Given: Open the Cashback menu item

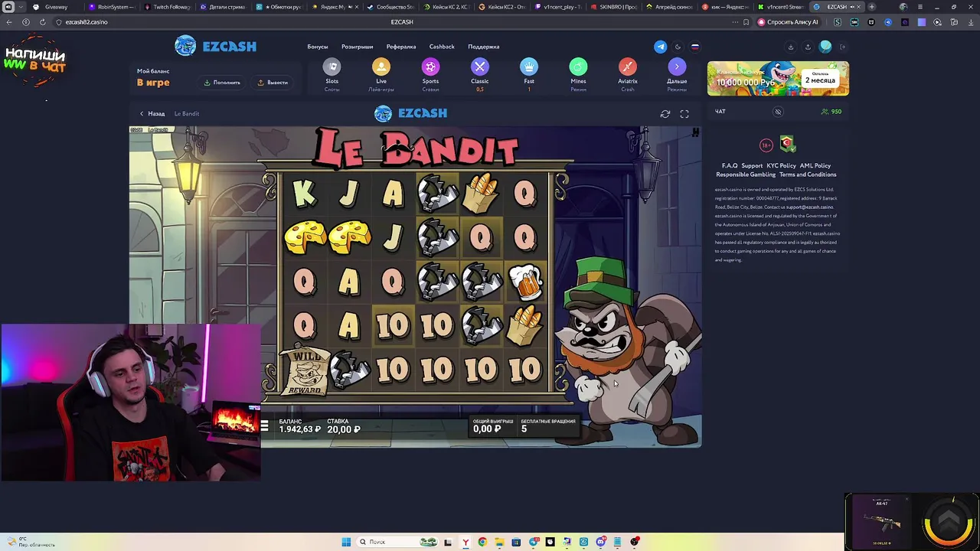Looking at the screenshot, I should pyautogui.click(x=442, y=47).
